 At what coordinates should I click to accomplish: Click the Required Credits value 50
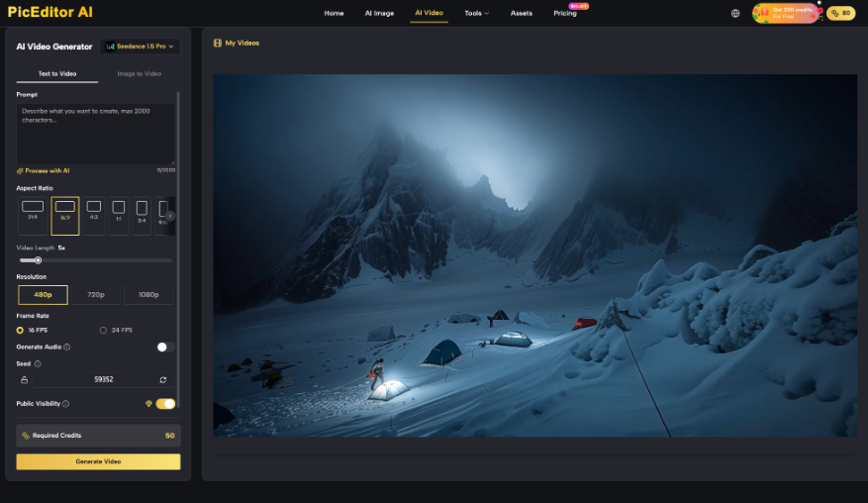coord(170,436)
